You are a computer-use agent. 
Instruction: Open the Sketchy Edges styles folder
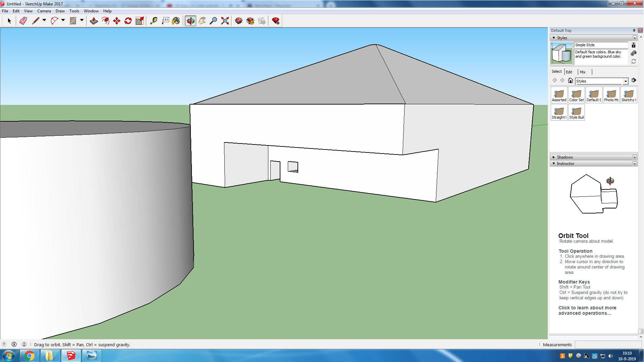tap(629, 95)
